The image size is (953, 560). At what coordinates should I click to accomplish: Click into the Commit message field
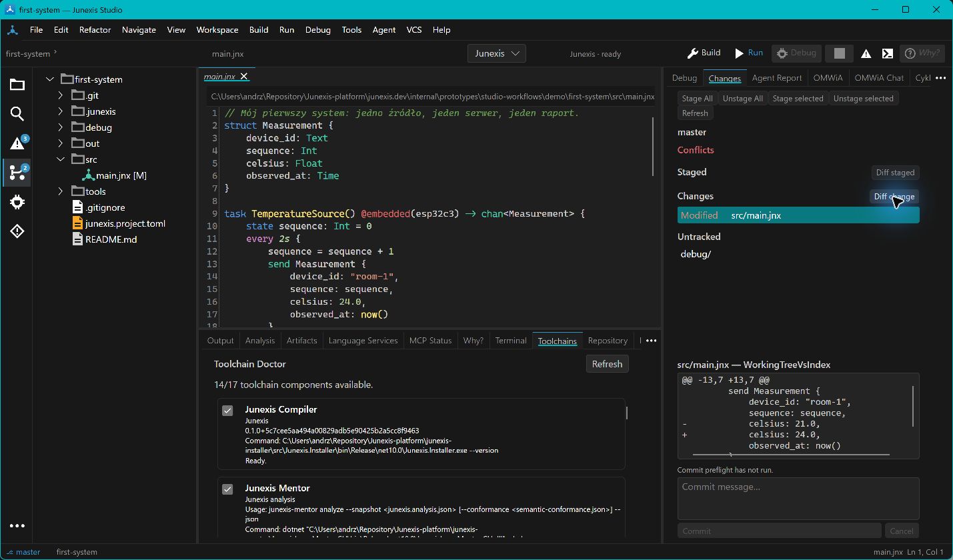click(798, 499)
